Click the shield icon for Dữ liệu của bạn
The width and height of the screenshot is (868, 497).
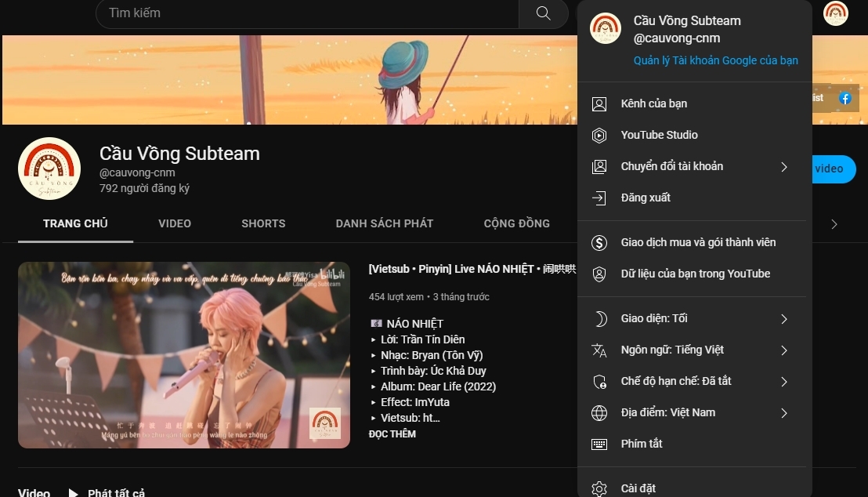(x=599, y=274)
